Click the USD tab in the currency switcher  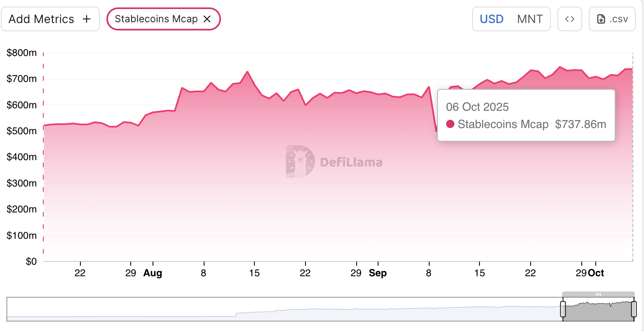(491, 19)
